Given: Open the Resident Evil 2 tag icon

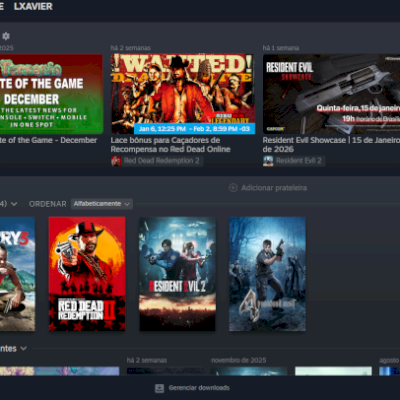Looking at the screenshot, I should tap(268, 161).
